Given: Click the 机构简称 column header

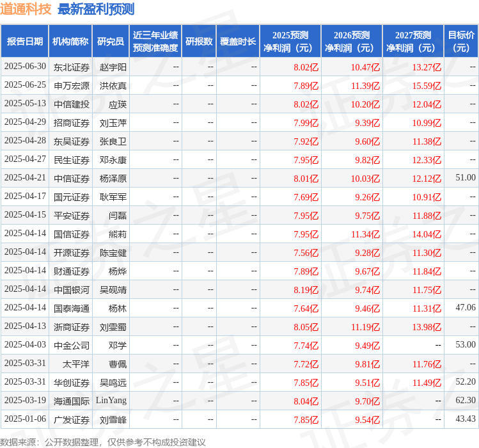Looking at the screenshot, I should [x=70, y=42].
